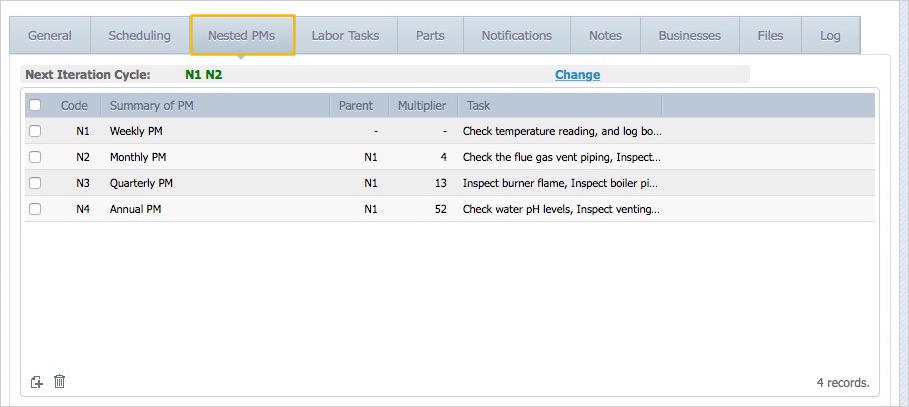Check the box for Weekly PM row

point(36,131)
